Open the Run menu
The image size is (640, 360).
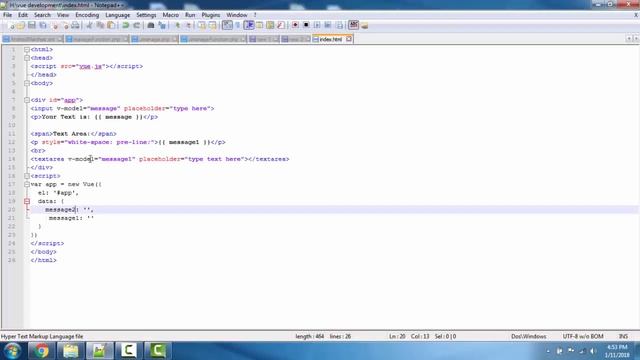tap(190, 15)
